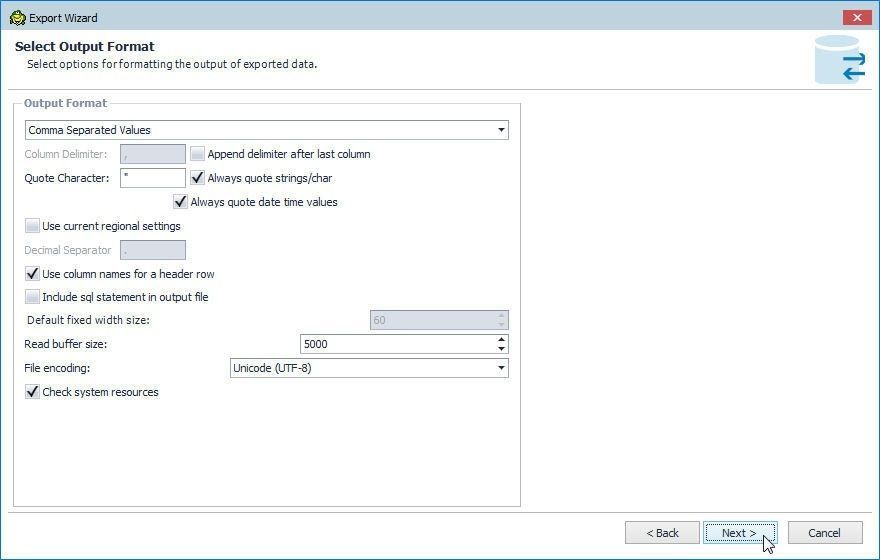Image resolution: width=880 pixels, height=560 pixels.
Task: Click the 'Output Format' group label
Action: [65, 103]
